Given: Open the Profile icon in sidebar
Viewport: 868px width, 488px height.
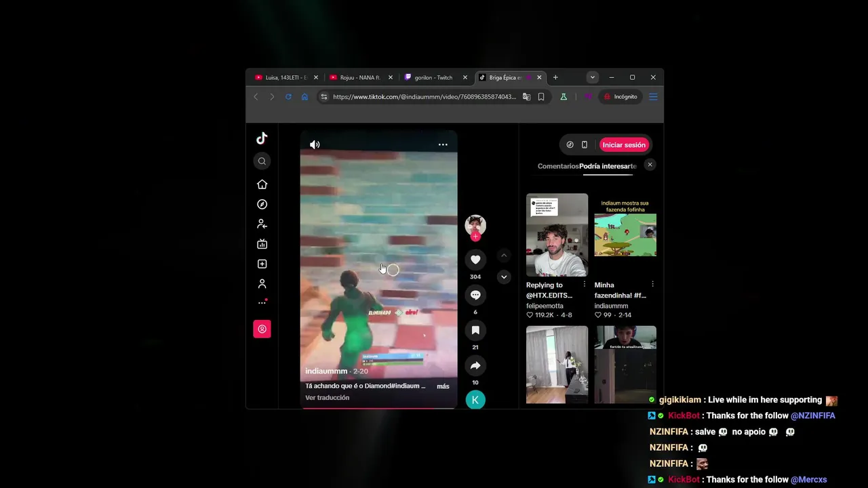Looking at the screenshot, I should [x=262, y=284].
